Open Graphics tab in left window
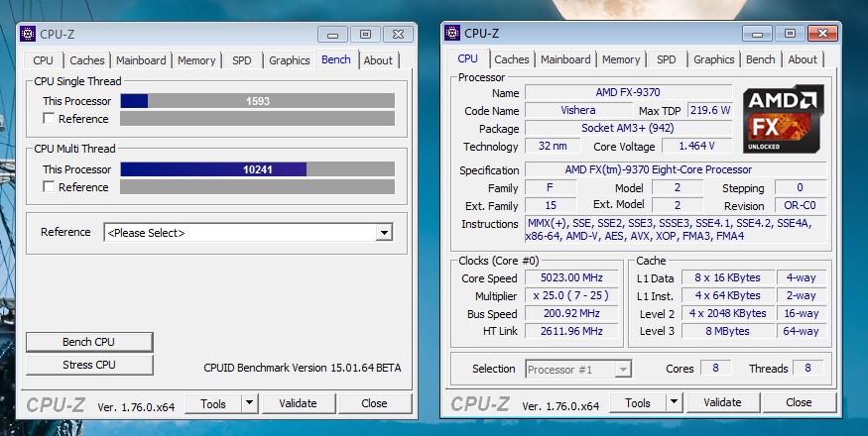Viewport: 868px width, 436px height. click(x=289, y=60)
